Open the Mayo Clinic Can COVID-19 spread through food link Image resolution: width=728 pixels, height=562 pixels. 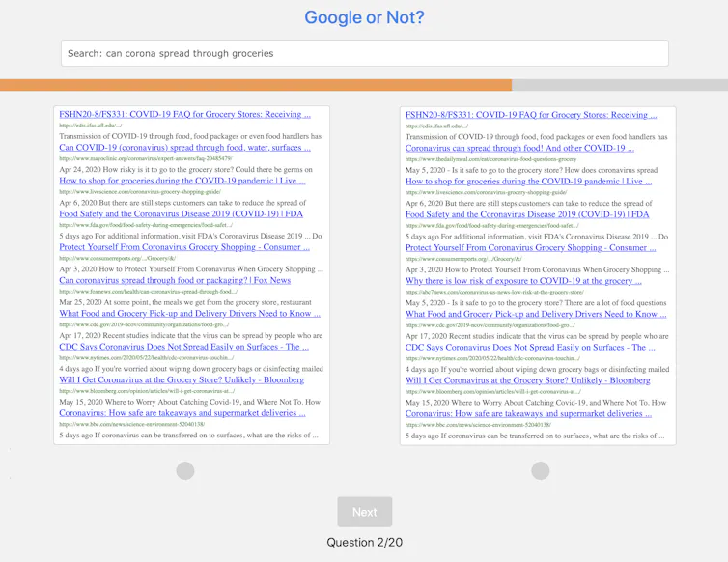pos(184,147)
